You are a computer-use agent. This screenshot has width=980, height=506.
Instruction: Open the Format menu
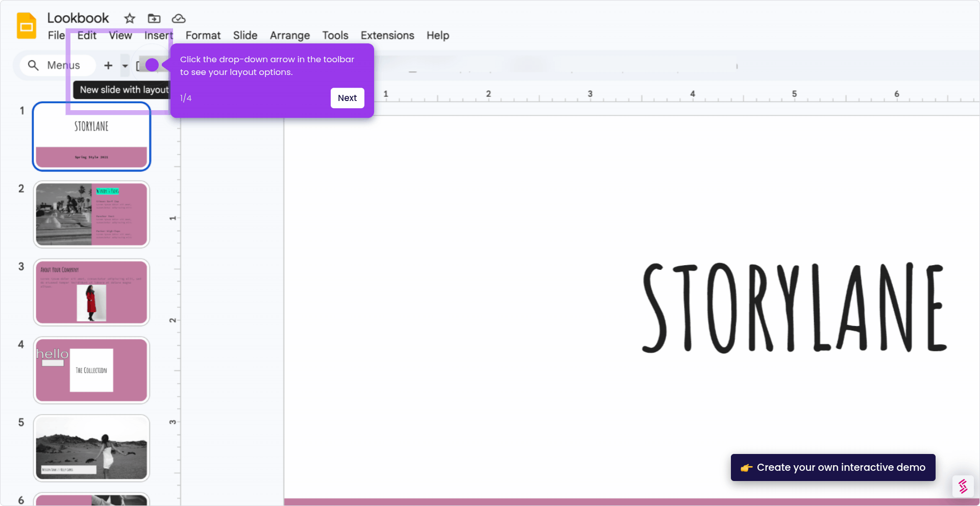(x=203, y=36)
